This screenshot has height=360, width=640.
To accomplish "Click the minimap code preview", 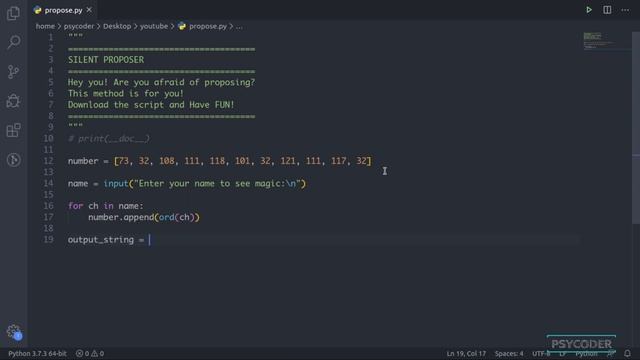I will (598, 41).
